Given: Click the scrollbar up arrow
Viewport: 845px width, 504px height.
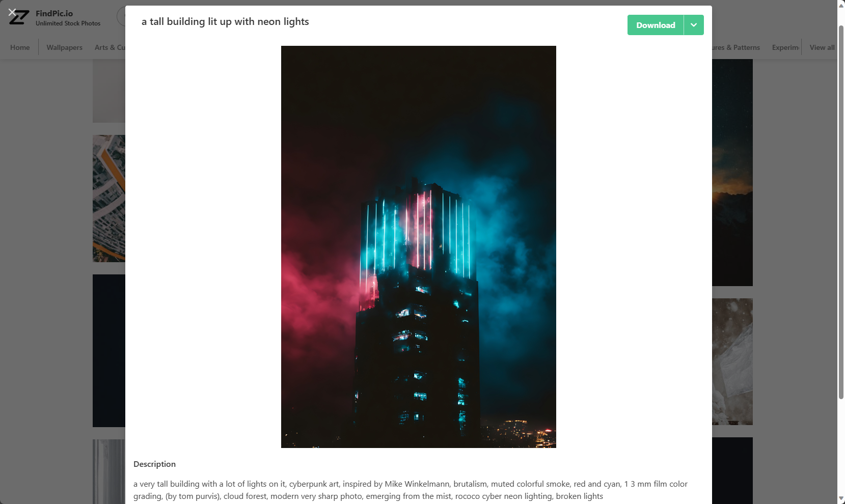Looking at the screenshot, I should [x=841, y=5].
